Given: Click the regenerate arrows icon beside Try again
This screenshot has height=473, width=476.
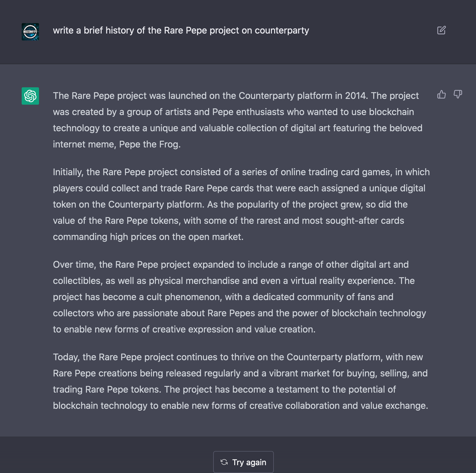Looking at the screenshot, I should pos(224,462).
